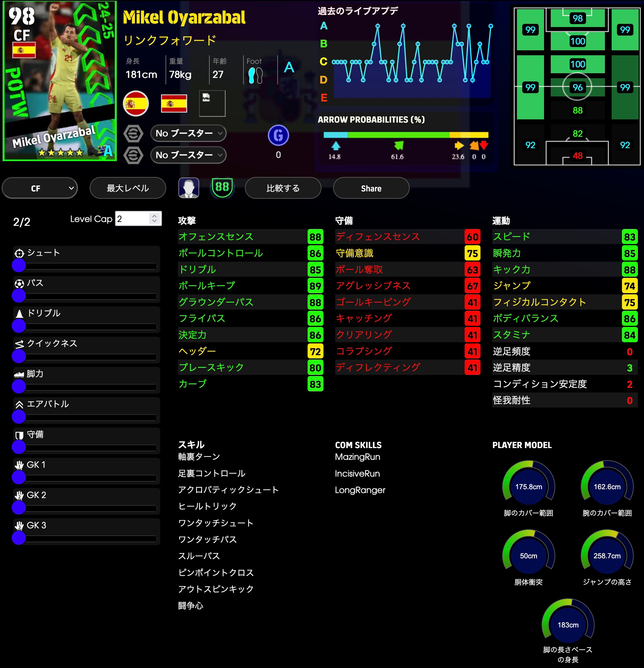Click the 守備 slider handle
The height and width of the screenshot is (668, 644).
tap(19, 447)
